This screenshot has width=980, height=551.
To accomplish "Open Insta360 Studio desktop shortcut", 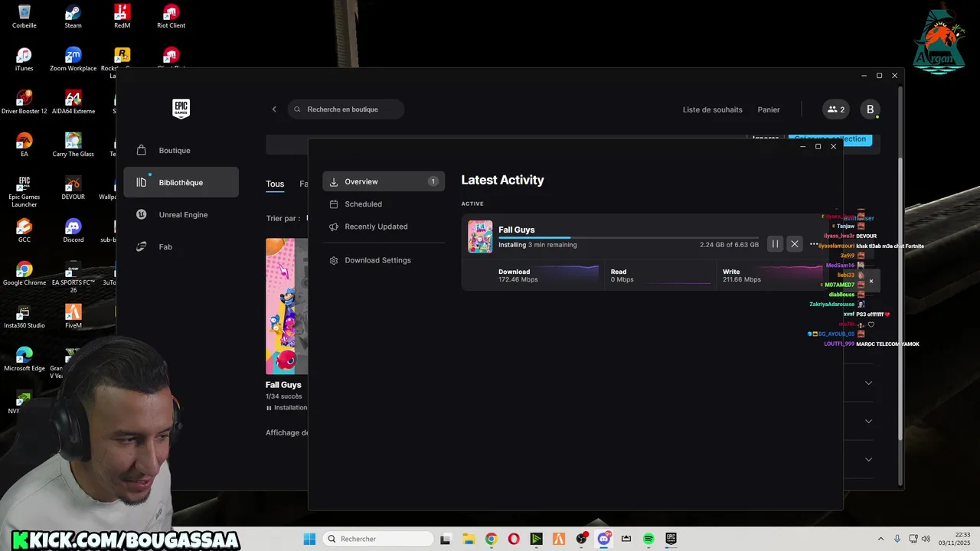I will coord(24,316).
